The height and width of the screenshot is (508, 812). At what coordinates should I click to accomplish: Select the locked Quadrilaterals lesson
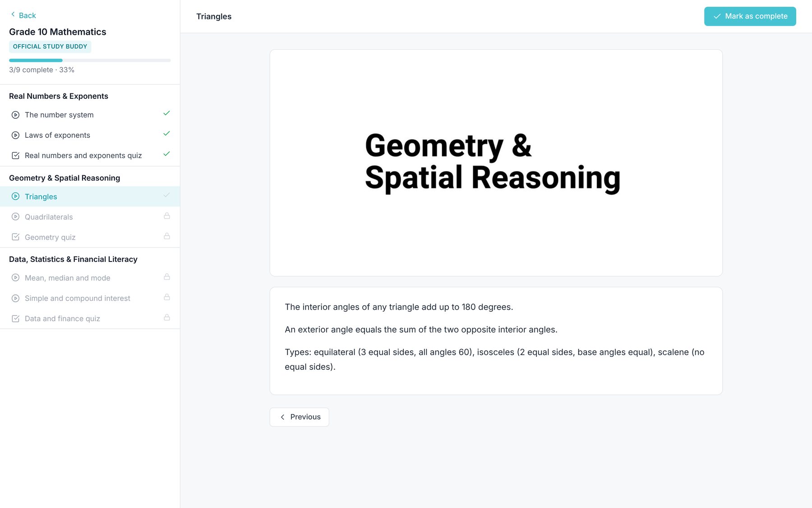pos(90,217)
